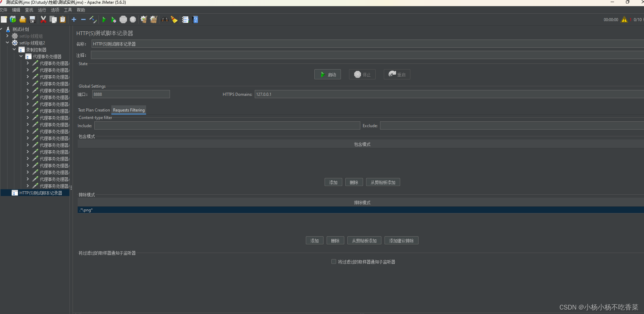Click 添加 under the 排除模式 table
This screenshot has height=314, width=644.
point(315,241)
